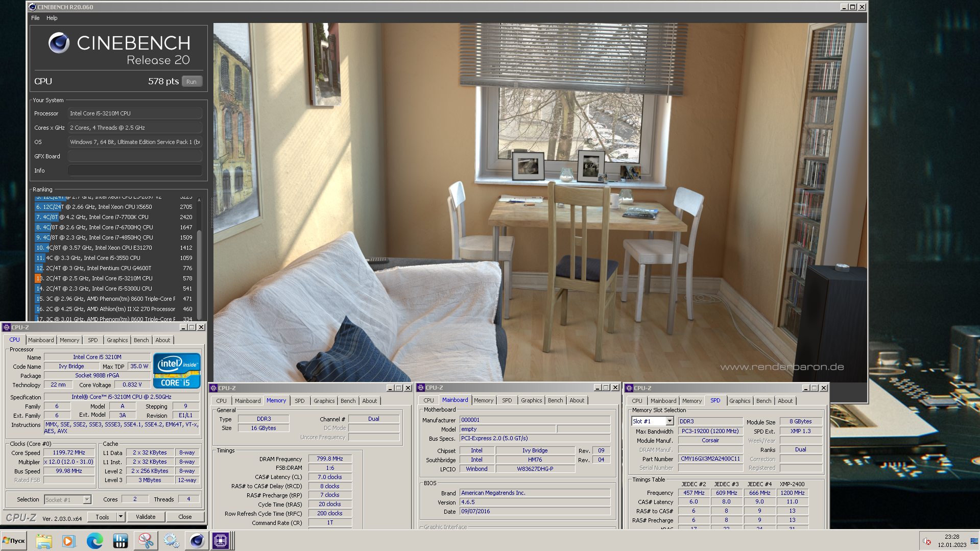Click the CPU-Z SPD window title icon

(629, 388)
